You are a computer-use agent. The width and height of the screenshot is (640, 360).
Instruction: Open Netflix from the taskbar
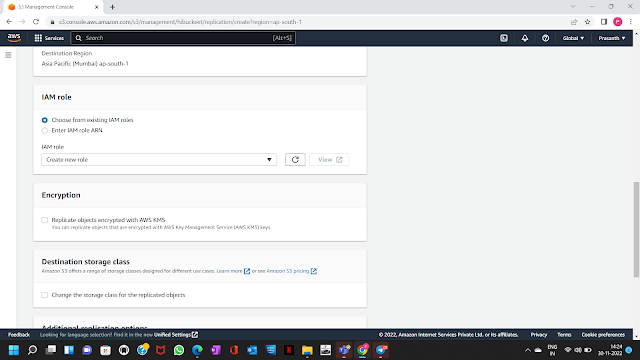[x=289, y=350]
